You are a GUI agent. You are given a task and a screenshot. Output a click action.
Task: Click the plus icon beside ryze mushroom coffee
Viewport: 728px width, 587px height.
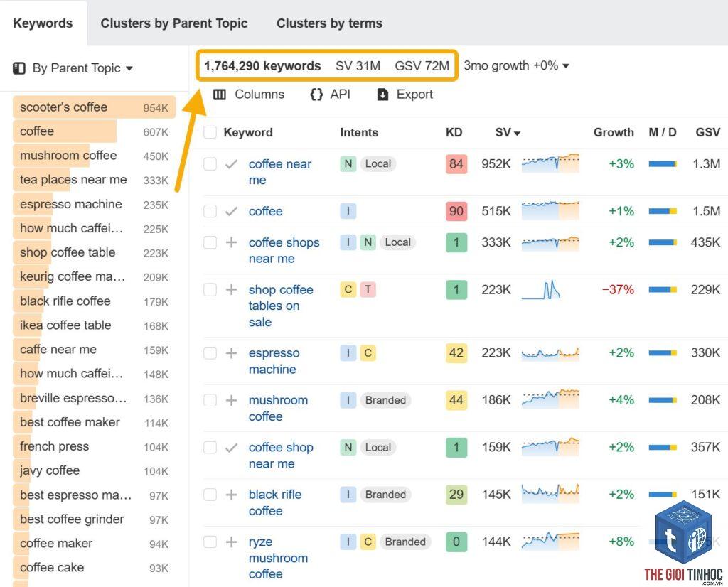pyautogui.click(x=231, y=542)
